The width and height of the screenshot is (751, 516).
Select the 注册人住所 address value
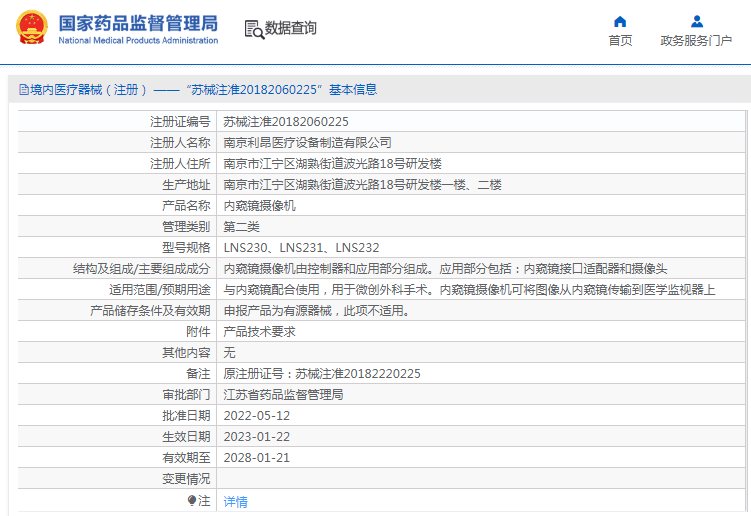[x=332, y=164]
